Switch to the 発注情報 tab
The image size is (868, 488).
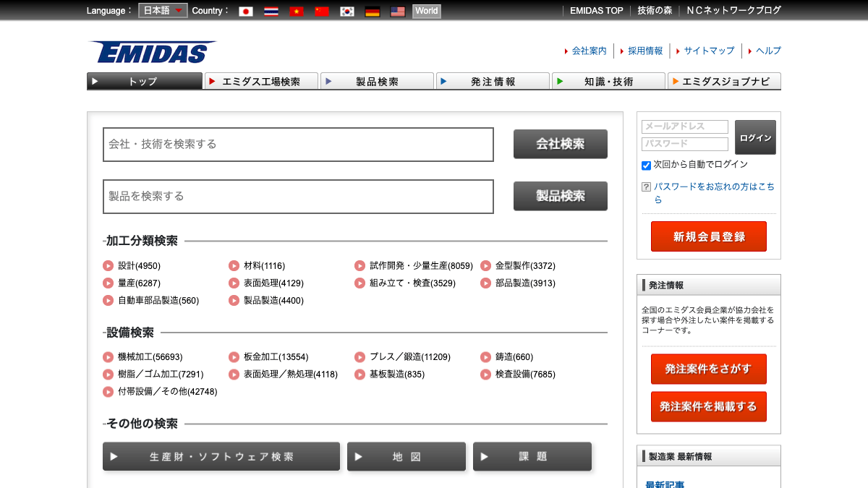tap(493, 81)
